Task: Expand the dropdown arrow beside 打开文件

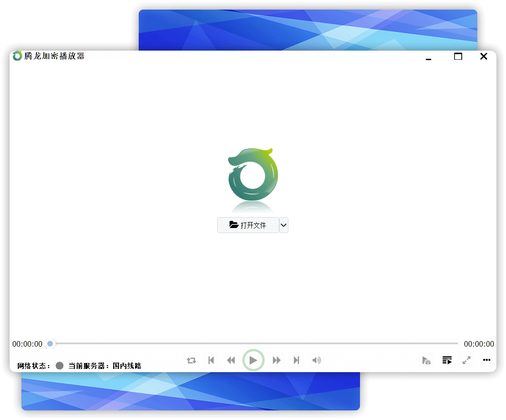Action: 283,225
